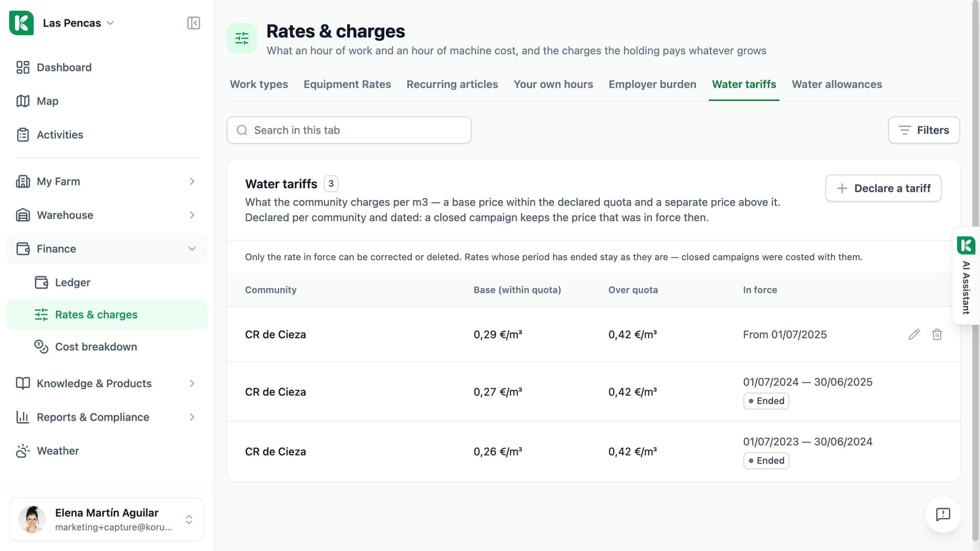Click Declare a tariff button

(883, 188)
